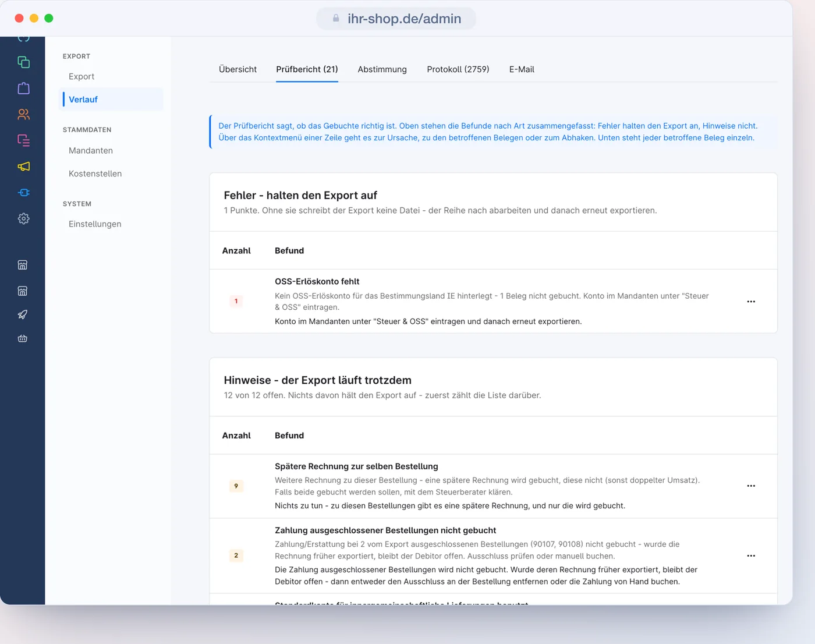Image resolution: width=815 pixels, height=644 pixels.
Task: Open the blue plug extensions icon
Action: tap(23, 193)
